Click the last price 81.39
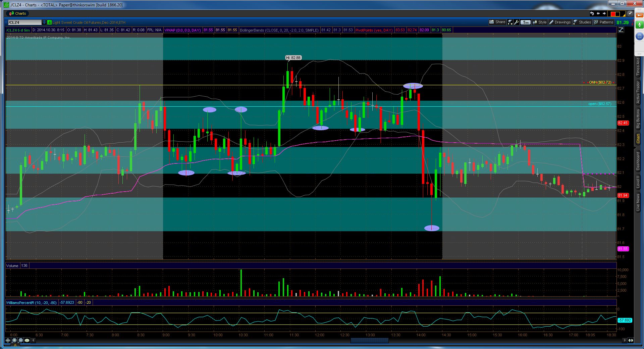This screenshot has width=644, height=349. pos(623,22)
